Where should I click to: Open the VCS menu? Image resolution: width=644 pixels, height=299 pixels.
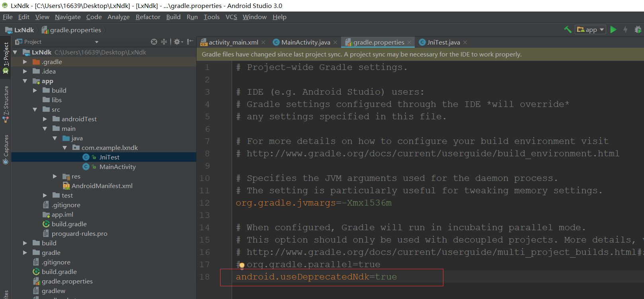click(x=231, y=17)
